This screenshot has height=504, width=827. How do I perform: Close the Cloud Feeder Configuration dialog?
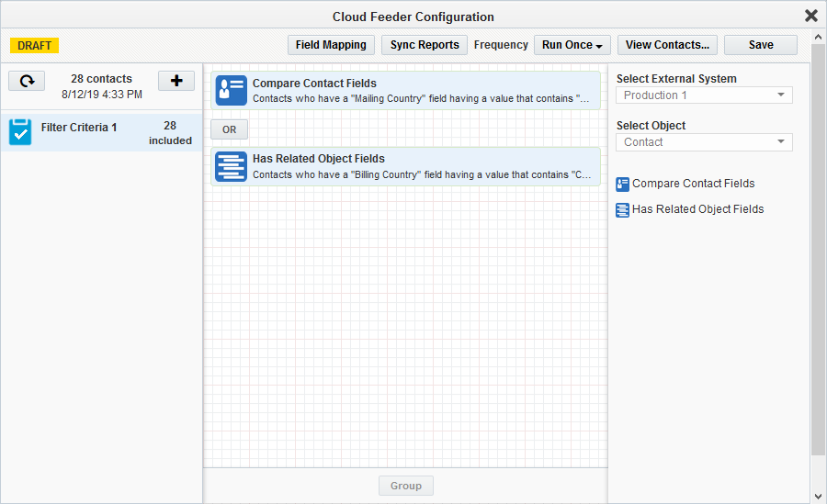pyautogui.click(x=810, y=16)
